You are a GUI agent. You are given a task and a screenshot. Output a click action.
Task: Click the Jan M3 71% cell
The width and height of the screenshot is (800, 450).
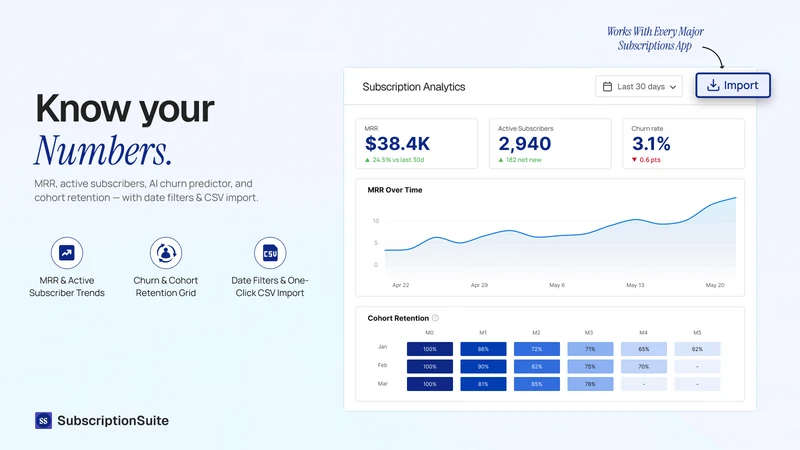click(x=590, y=349)
